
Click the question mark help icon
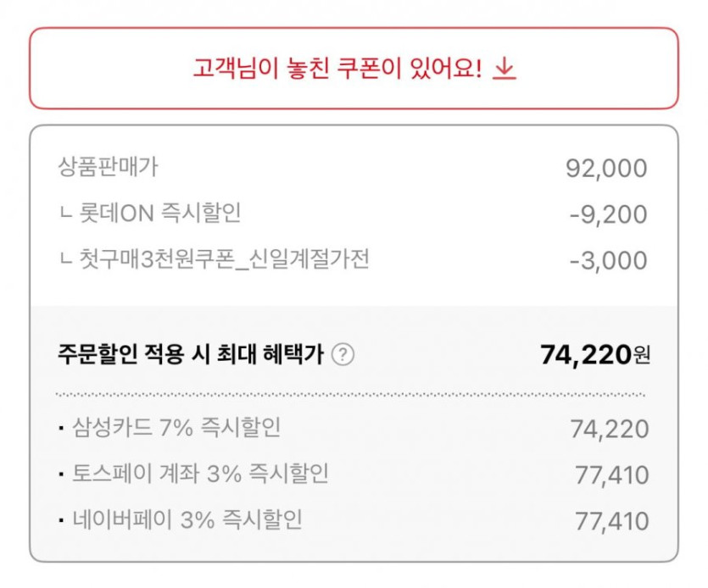(342, 354)
